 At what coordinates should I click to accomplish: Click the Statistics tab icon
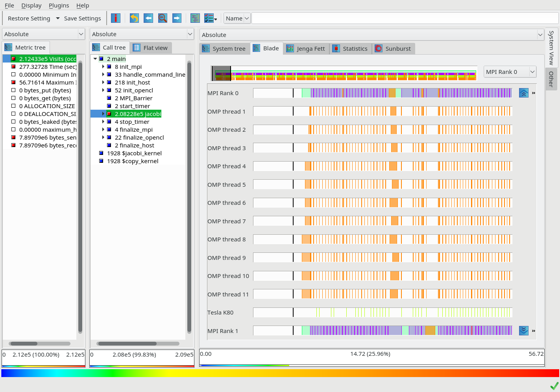336,48
